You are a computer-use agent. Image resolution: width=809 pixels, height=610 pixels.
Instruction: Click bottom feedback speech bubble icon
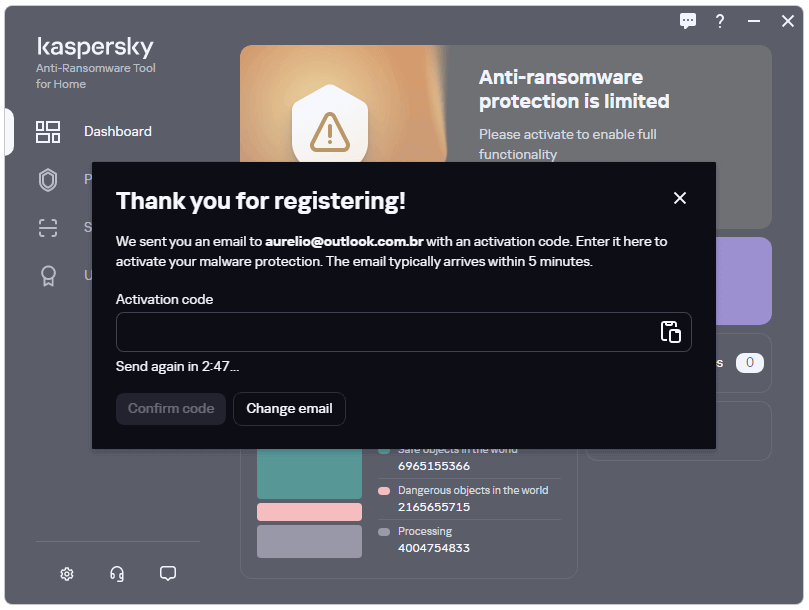(168, 573)
